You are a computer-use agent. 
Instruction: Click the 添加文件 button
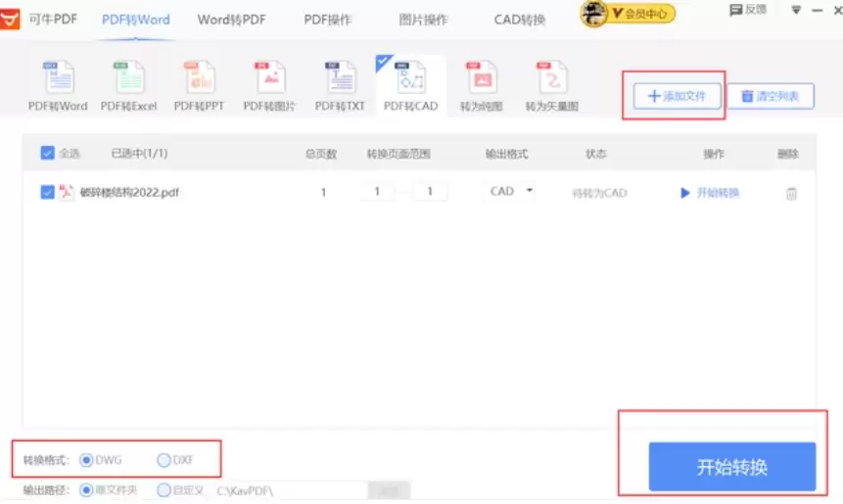click(x=677, y=96)
